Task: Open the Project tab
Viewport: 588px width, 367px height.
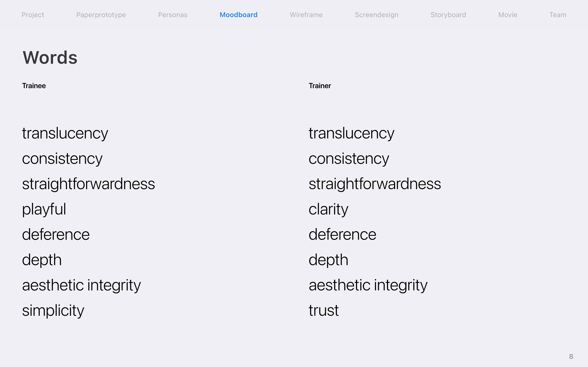Action: click(33, 15)
